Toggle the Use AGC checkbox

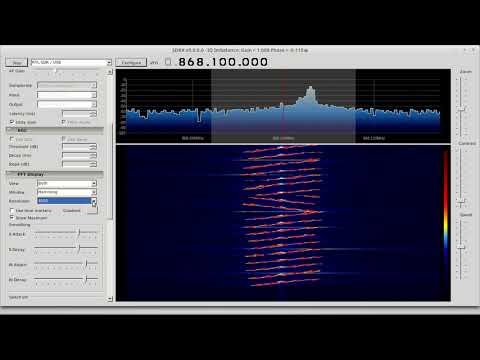point(12,139)
